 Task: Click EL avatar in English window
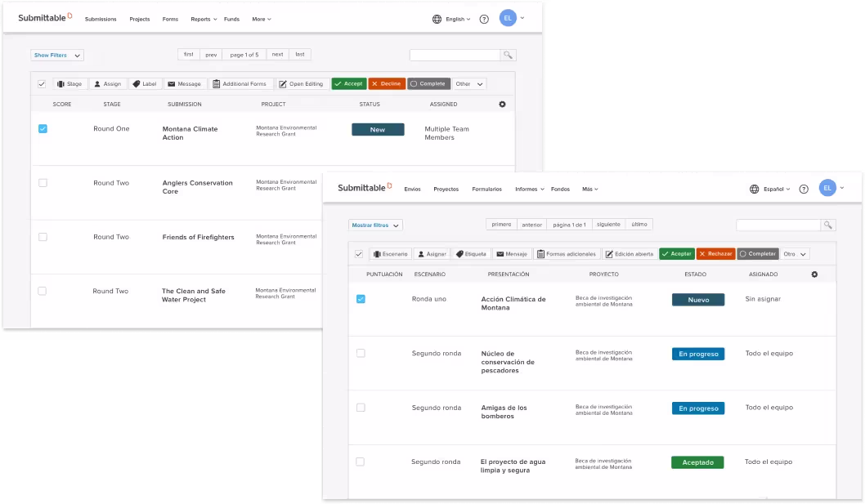coord(508,18)
